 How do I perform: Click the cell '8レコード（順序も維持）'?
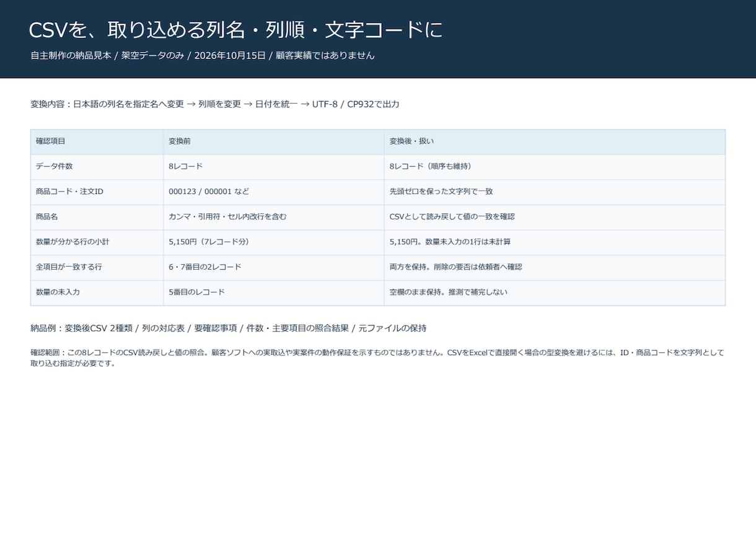click(555, 167)
